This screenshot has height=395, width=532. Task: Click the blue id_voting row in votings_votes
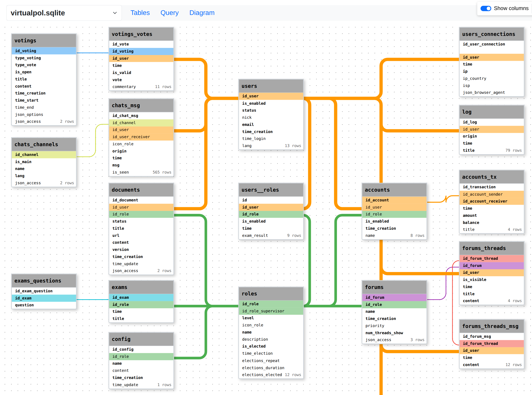(x=141, y=51)
